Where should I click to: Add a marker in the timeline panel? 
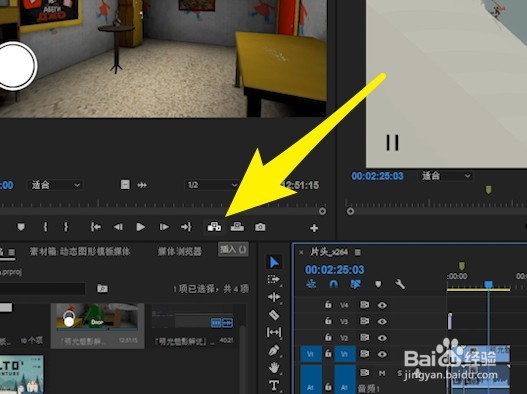click(378, 284)
